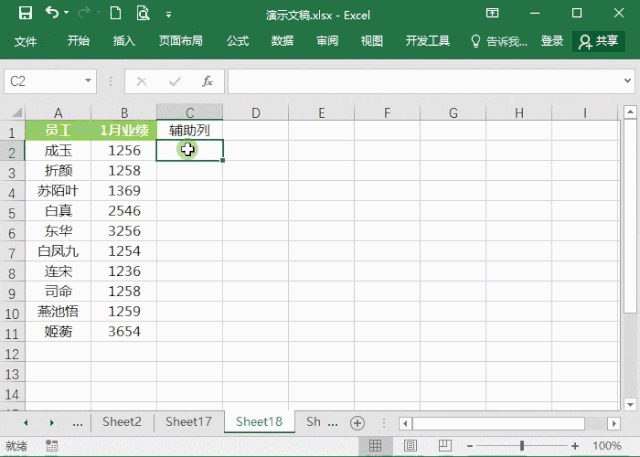Click the 登录 sign-in link
Image resolution: width=640 pixels, height=457 pixels.
(552, 41)
